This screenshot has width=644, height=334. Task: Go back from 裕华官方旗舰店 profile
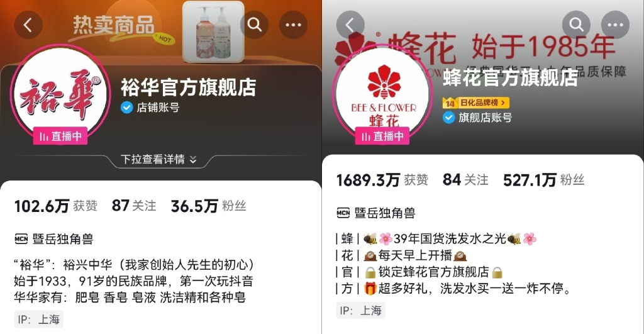28,25
